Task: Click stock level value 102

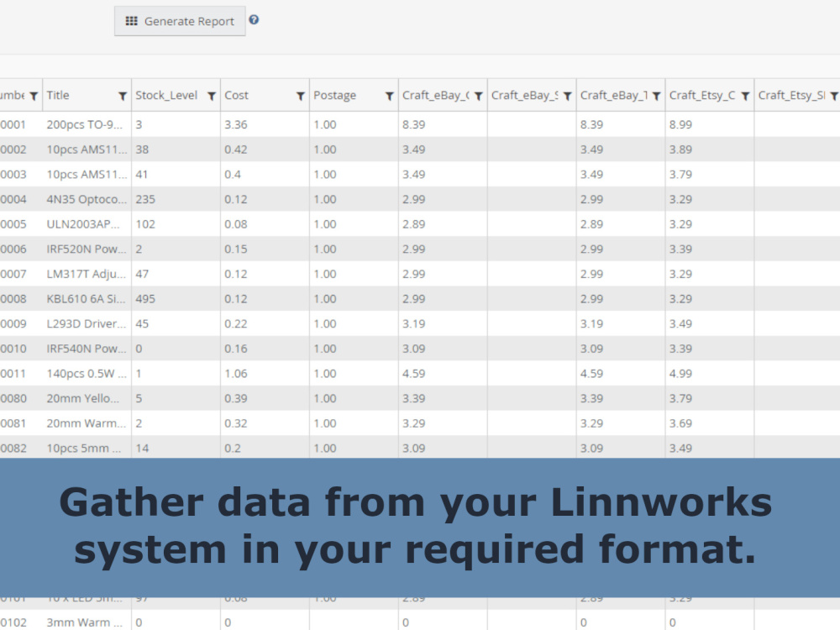Action: coord(145,224)
